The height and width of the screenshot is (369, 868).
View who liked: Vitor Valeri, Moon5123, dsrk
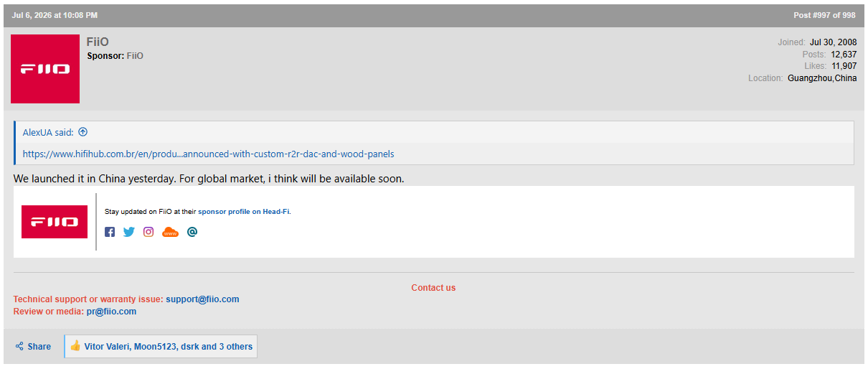168,346
